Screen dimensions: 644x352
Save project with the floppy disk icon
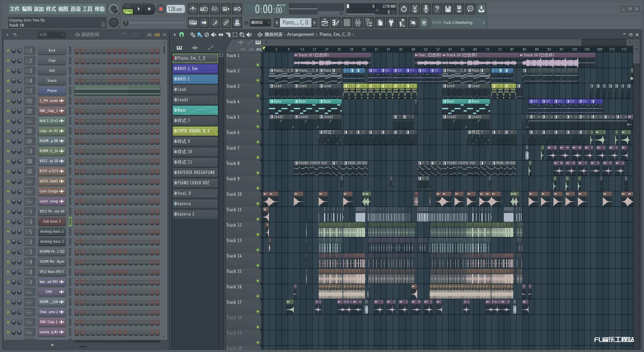coord(448,9)
